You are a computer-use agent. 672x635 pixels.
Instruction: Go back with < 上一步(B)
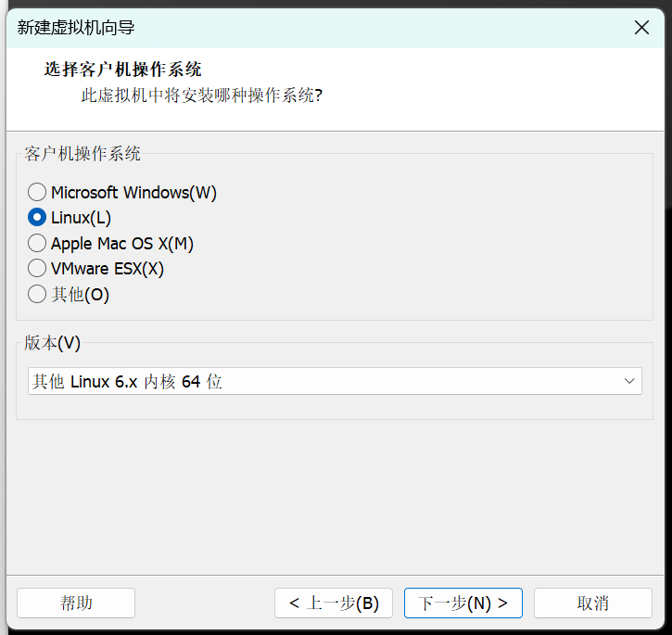tap(334, 603)
